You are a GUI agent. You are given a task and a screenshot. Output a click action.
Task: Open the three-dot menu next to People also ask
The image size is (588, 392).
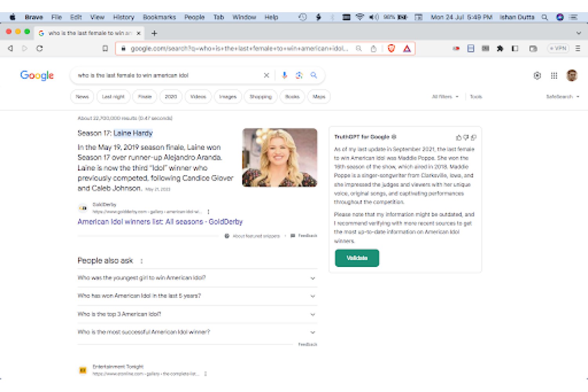tap(142, 261)
